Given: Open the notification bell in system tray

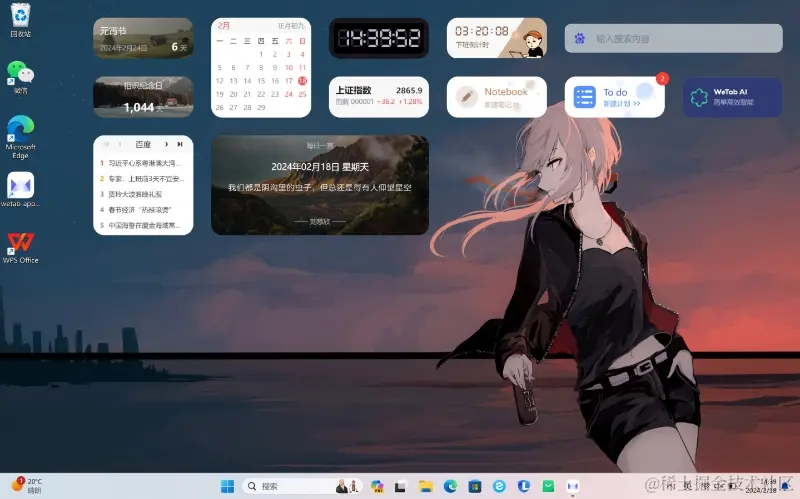Looking at the screenshot, I should [x=786, y=486].
